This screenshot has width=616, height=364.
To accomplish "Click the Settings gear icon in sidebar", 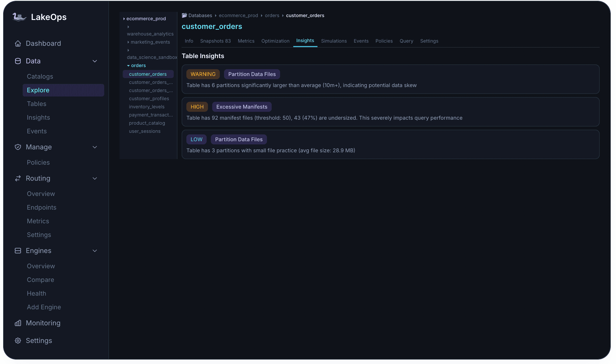I will (x=18, y=341).
